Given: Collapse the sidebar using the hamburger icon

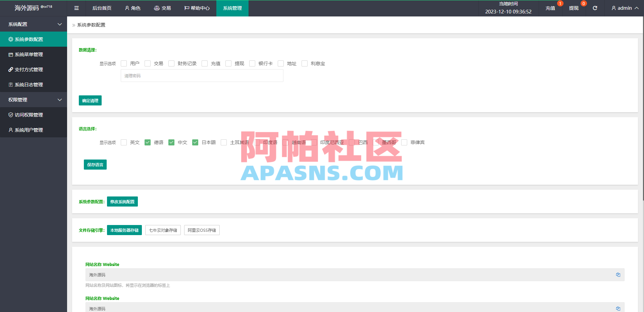Looking at the screenshot, I should pos(76,8).
